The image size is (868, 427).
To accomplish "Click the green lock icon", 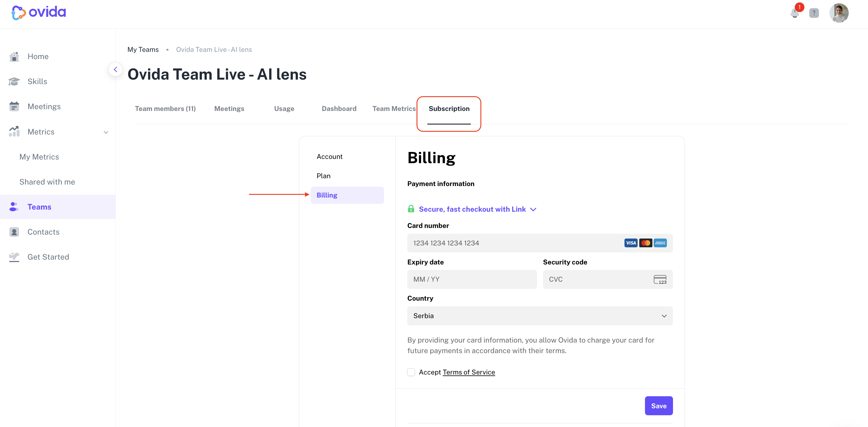I will click(411, 209).
